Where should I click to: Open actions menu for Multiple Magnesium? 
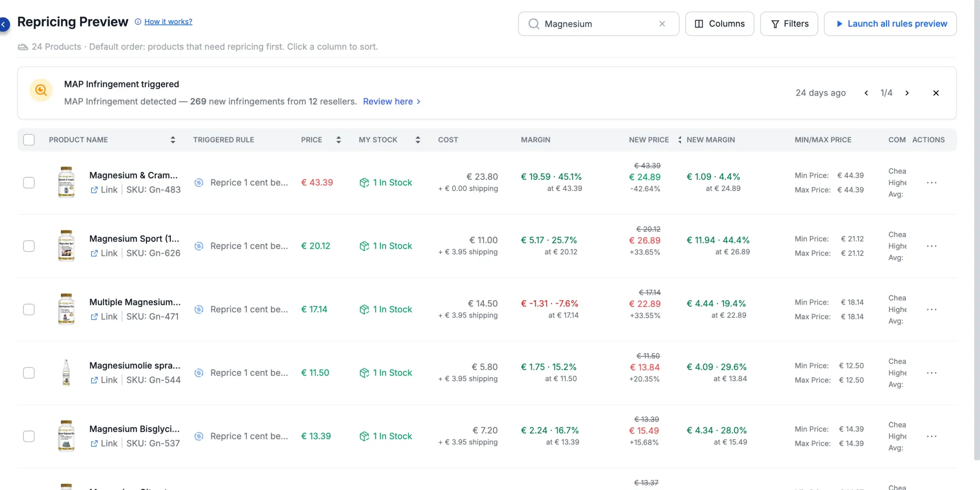click(931, 309)
